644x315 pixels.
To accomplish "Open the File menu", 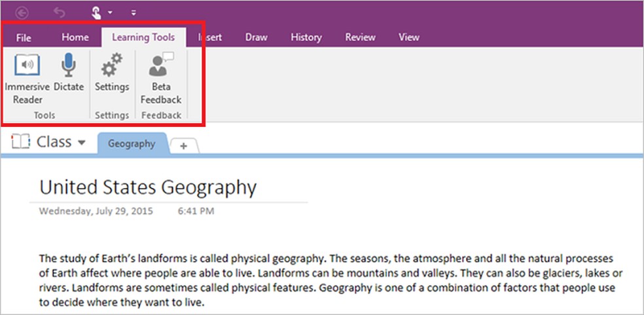I will click(x=24, y=37).
